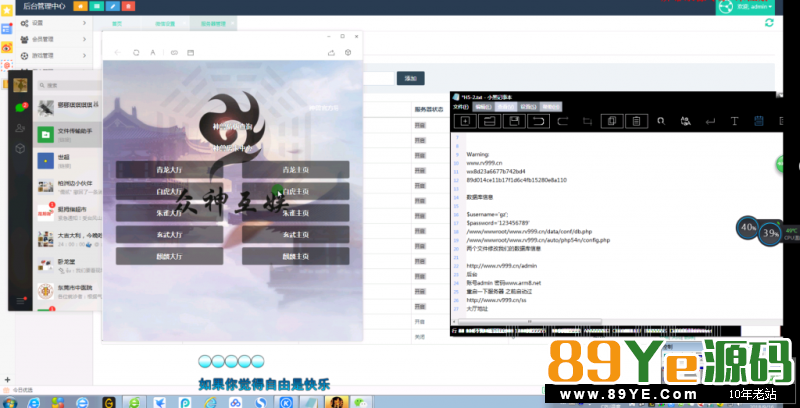Click the red trash button in admin header

[x=128, y=6]
